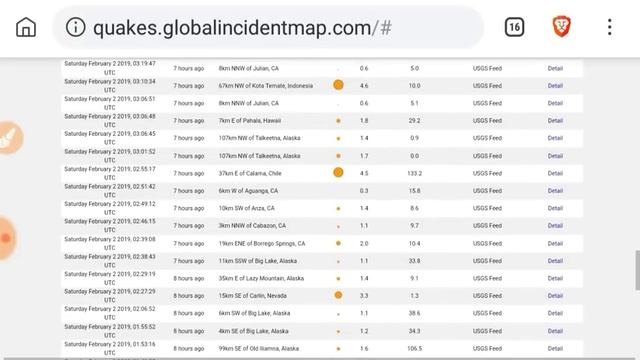Open Detail for 6km W of Aguanga, CA
Viewport: 640px width, 360px height.
click(555, 191)
